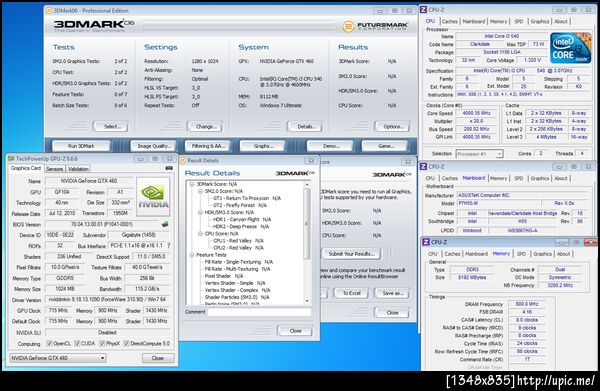Click the Options... results button
This screenshot has height=391, width=600.
tap(392, 126)
